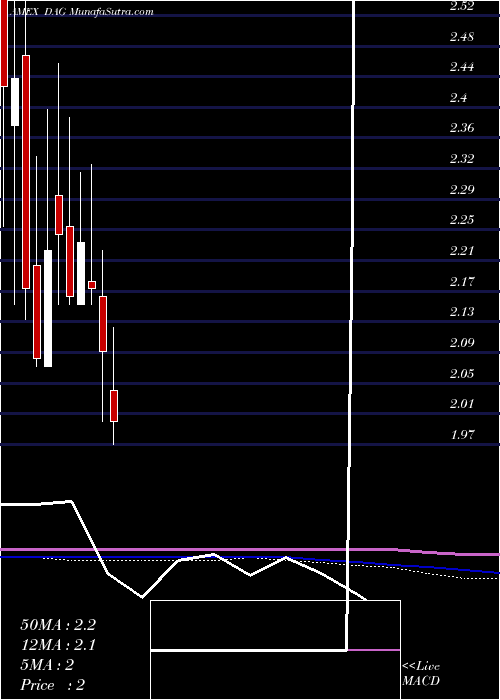500x700 pixels.
Task: Select the last red candle near 2.01
Action: tap(114, 406)
